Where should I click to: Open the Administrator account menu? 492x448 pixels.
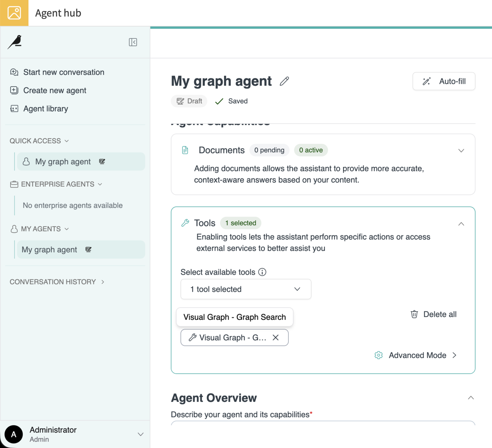pyautogui.click(x=75, y=434)
